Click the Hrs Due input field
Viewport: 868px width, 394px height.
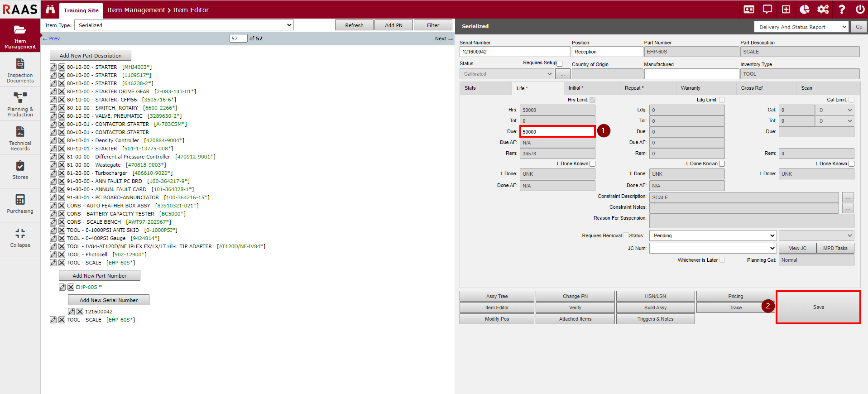pyautogui.click(x=557, y=132)
